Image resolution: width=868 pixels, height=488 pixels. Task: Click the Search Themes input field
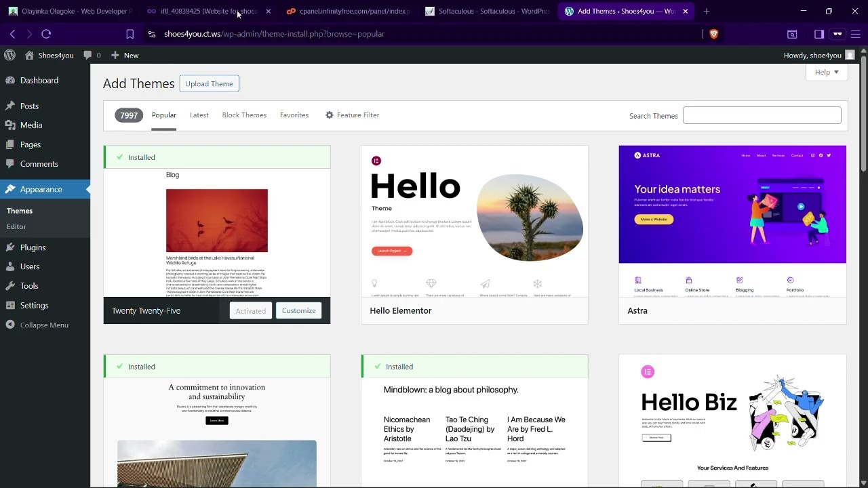762,115
